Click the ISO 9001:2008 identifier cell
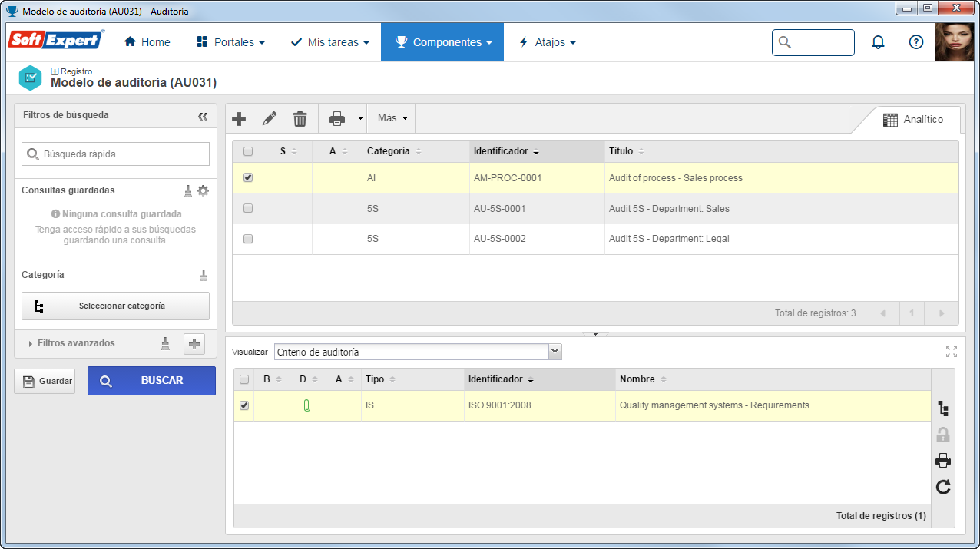 tap(540, 405)
